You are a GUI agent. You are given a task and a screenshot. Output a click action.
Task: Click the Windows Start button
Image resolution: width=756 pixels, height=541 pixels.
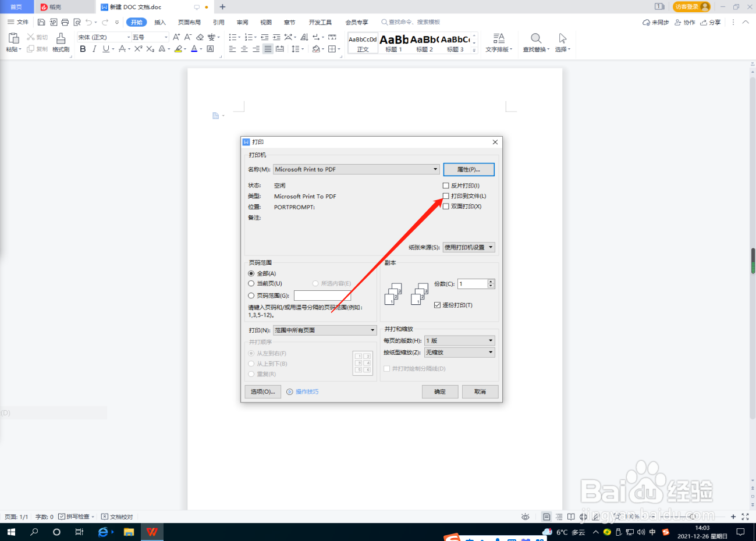point(10,532)
